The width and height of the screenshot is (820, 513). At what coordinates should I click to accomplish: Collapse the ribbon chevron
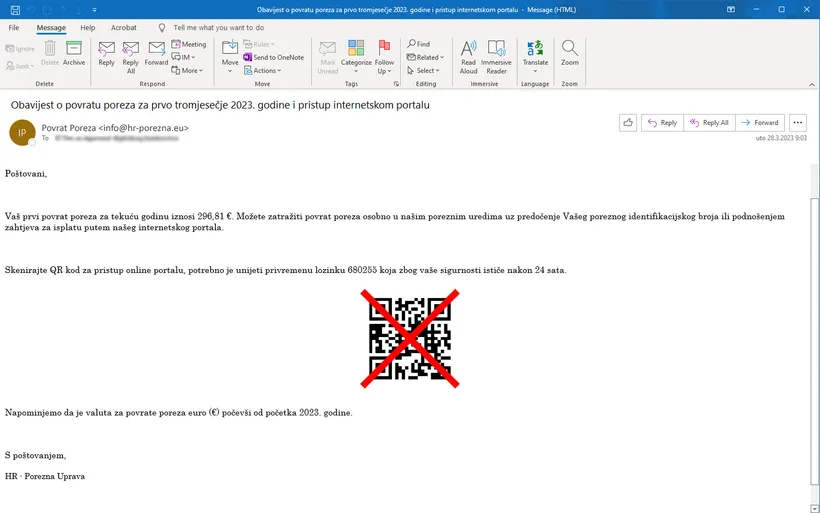(x=812, y=84)
